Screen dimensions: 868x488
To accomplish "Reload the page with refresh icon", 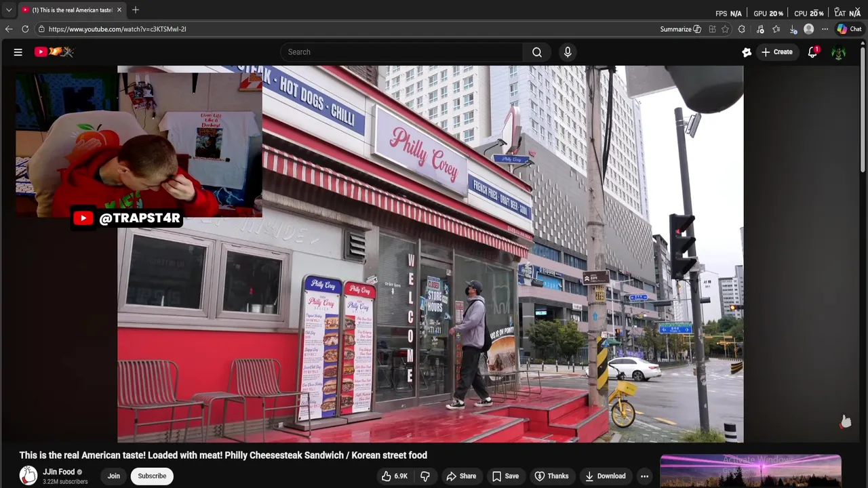I will (25, 29).
